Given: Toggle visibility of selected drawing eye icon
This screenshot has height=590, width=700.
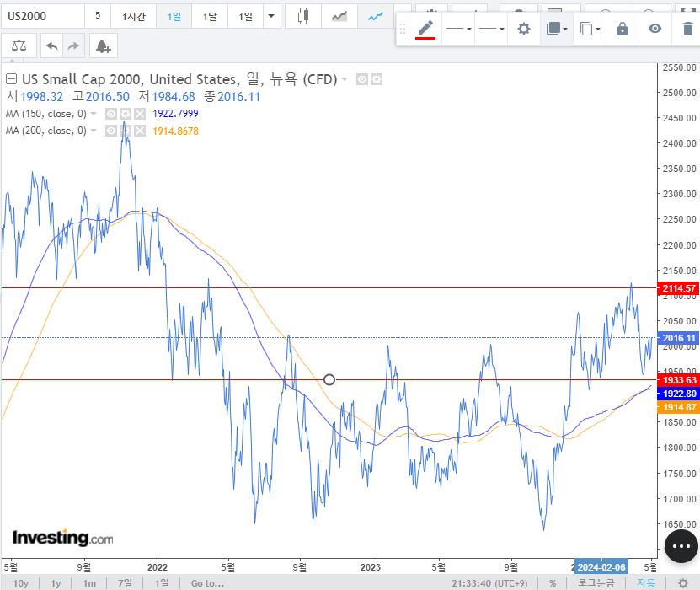Looking at the screenshot, I should (655, 29).
